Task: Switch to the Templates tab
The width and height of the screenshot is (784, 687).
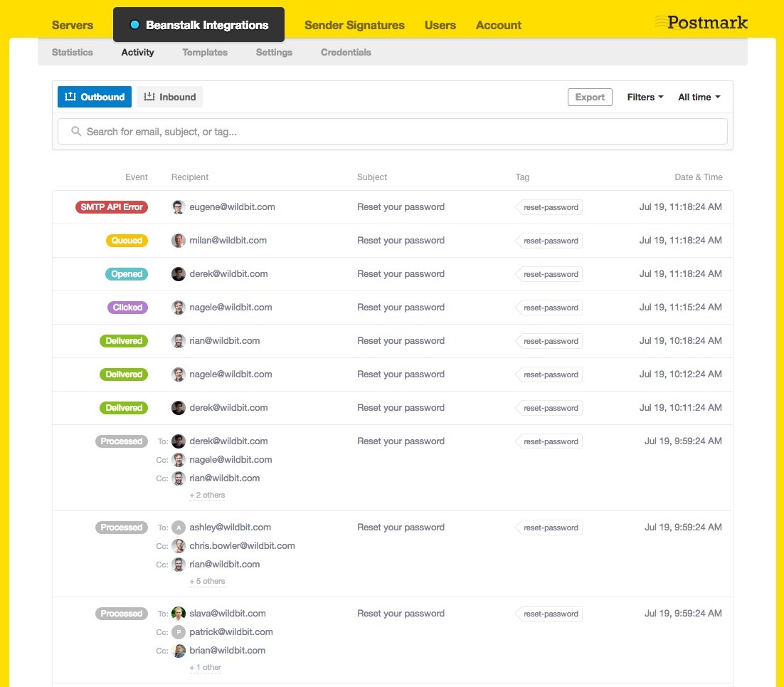Action: (x=205, y=52)
